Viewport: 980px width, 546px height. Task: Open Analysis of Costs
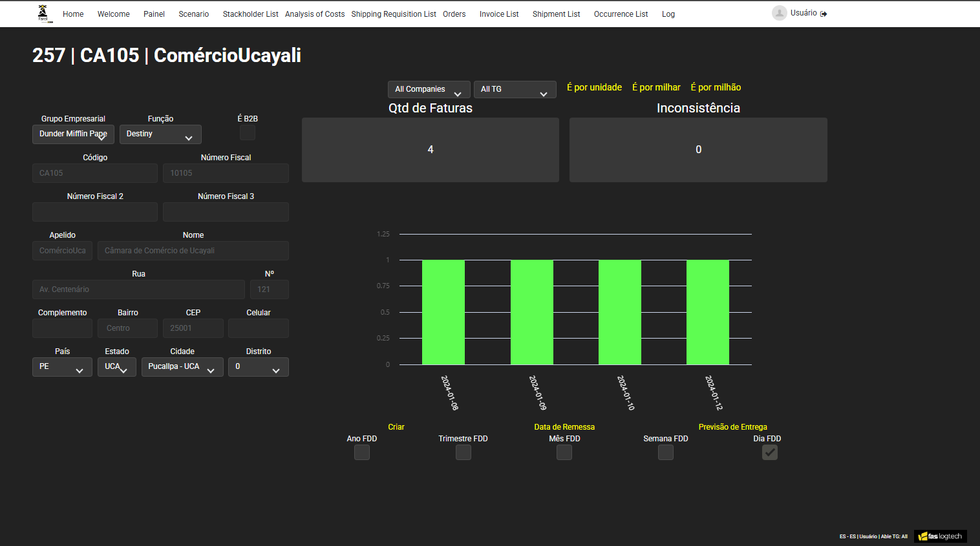click(x=315, y=14)
